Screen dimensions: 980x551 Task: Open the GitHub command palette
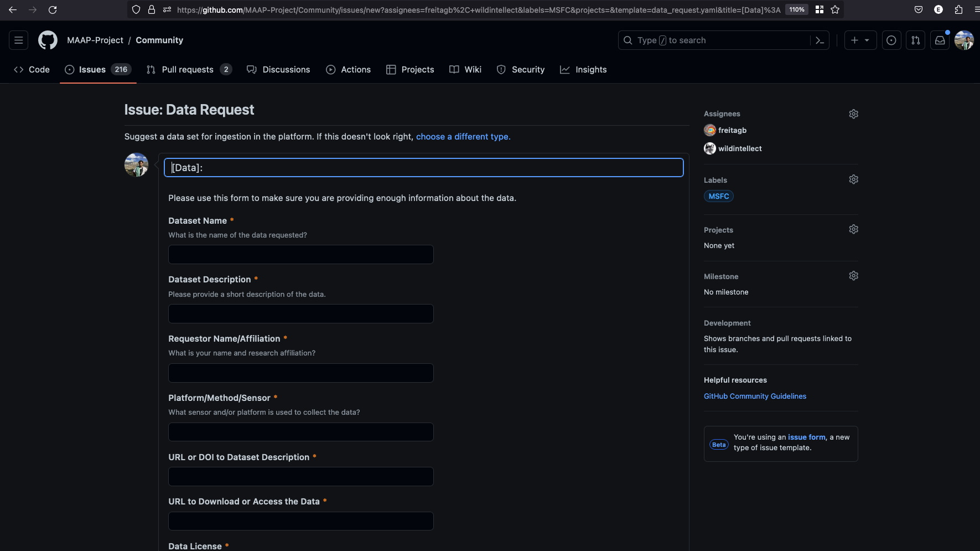tap(820, 40)
